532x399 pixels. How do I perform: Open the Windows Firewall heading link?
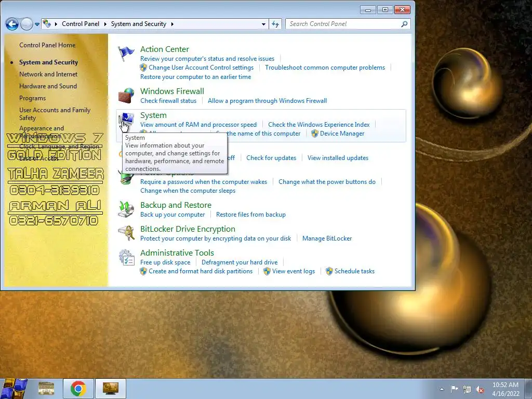(x=172, y=91)
